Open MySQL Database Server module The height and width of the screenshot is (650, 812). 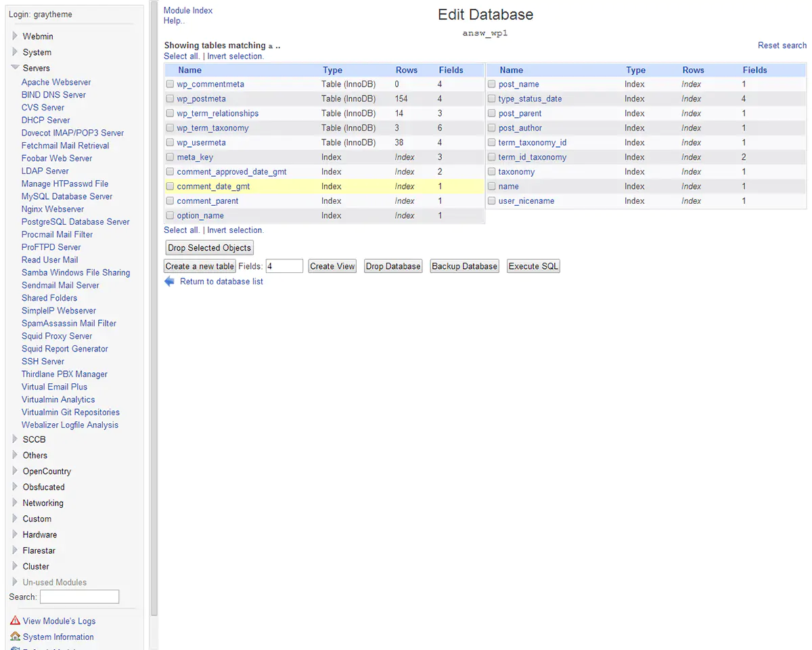pos(66,196)
